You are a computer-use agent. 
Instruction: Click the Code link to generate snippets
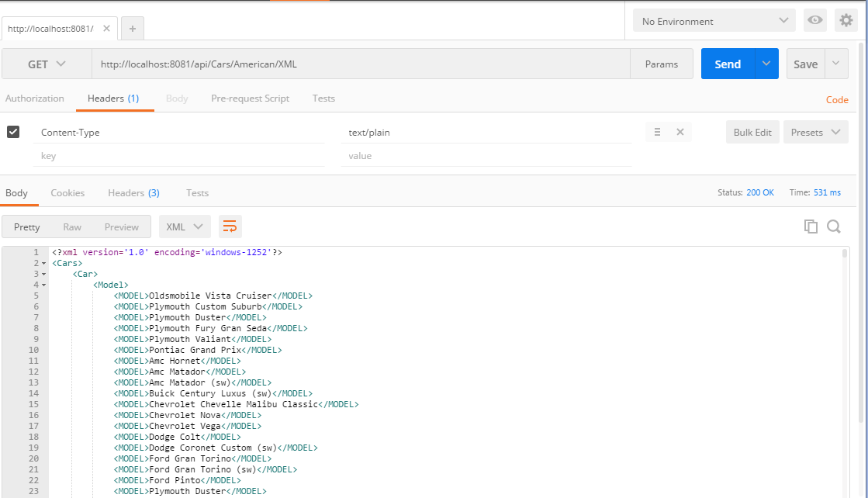[837, 100]
